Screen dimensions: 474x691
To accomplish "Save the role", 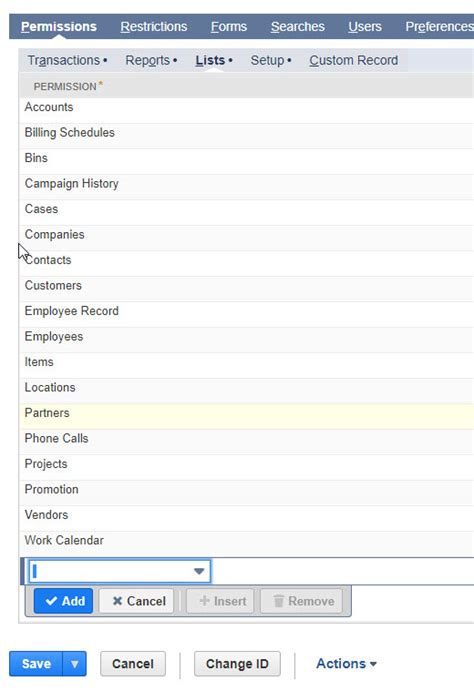I will point(36,664).
